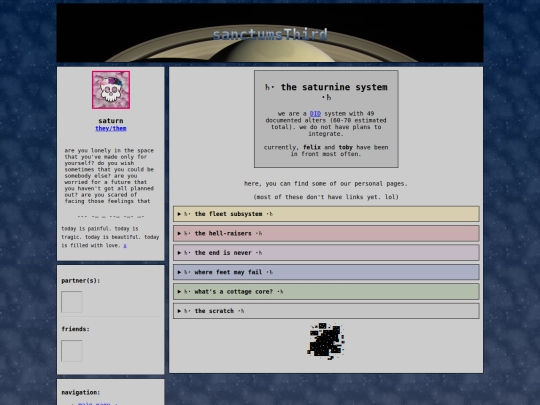Click the pixel art image below sections
Viewport: 540px width, 405px height.
326,341
